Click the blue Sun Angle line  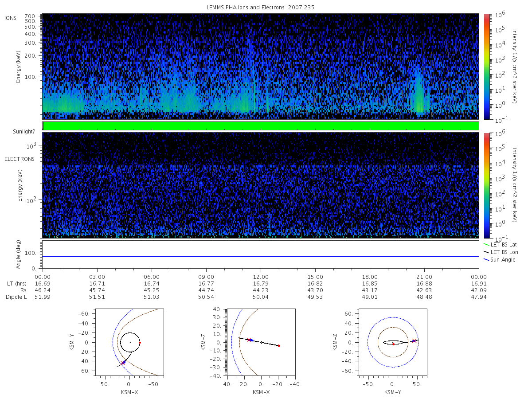(261, 256)
